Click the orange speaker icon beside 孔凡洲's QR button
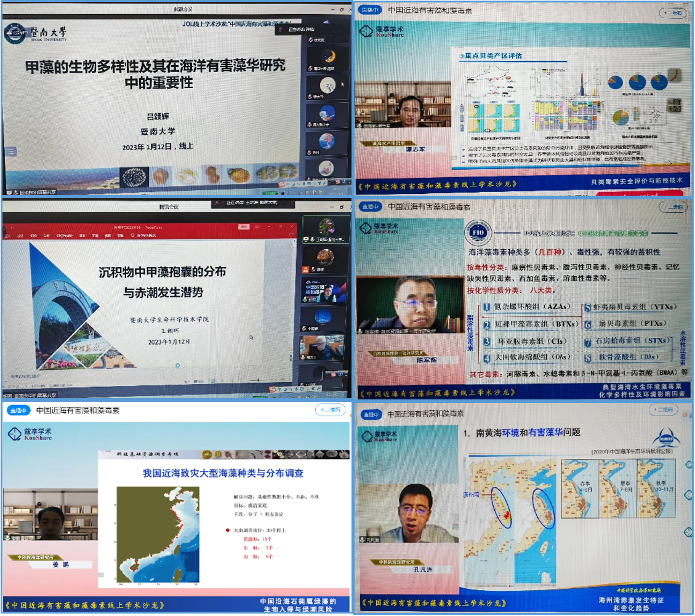 tap(686, 415)
